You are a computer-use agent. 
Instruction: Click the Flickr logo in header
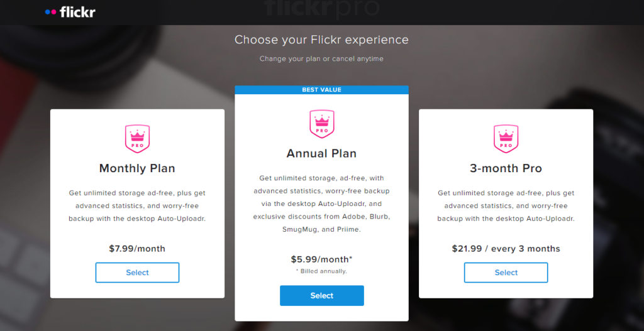pos(70,12)
